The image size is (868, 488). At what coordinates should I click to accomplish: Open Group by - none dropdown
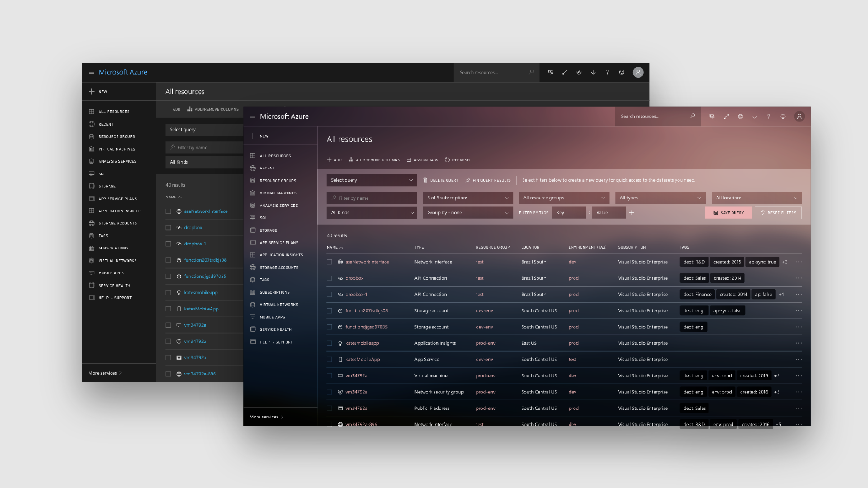click(468, 213)
